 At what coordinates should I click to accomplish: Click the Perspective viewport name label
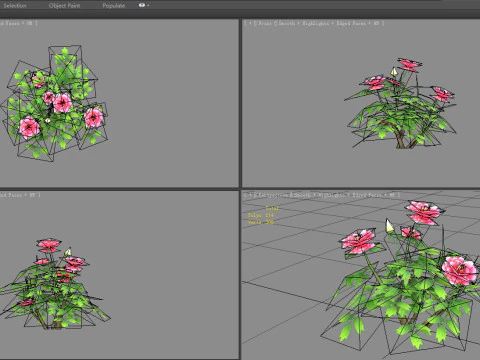(273, 195)
